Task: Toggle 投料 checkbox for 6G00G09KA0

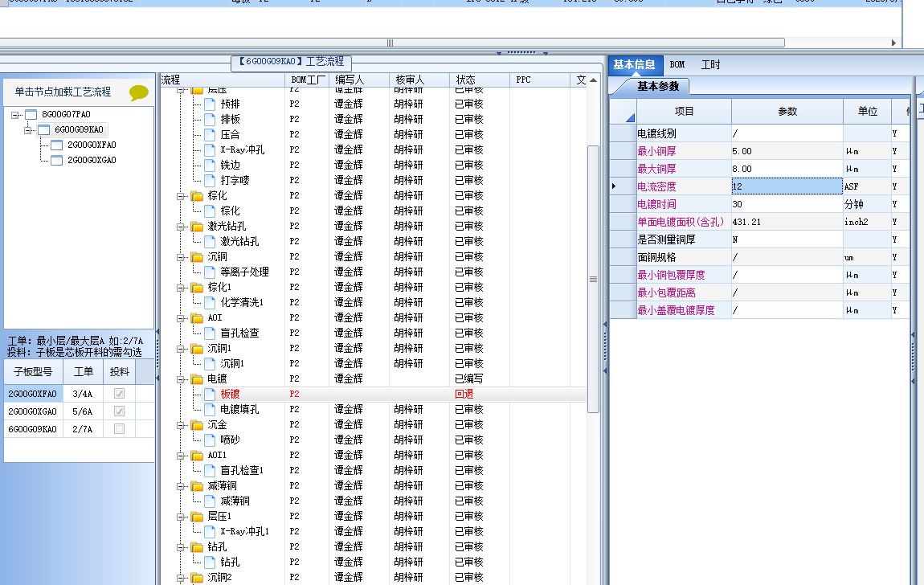Action: pyautogui.click(x=119, y=429)
